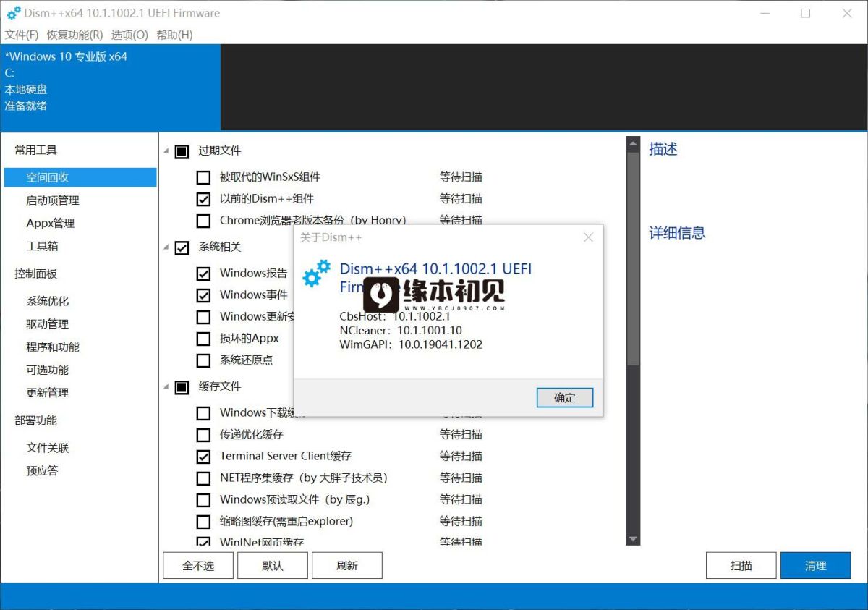
Task: Uncheck Terminal Server Client缓存 checkbox
Action: pos(204,457)
